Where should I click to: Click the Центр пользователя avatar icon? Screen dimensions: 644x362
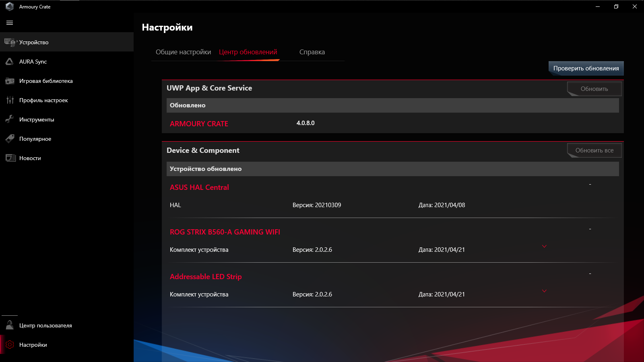[x=10, y=325]
